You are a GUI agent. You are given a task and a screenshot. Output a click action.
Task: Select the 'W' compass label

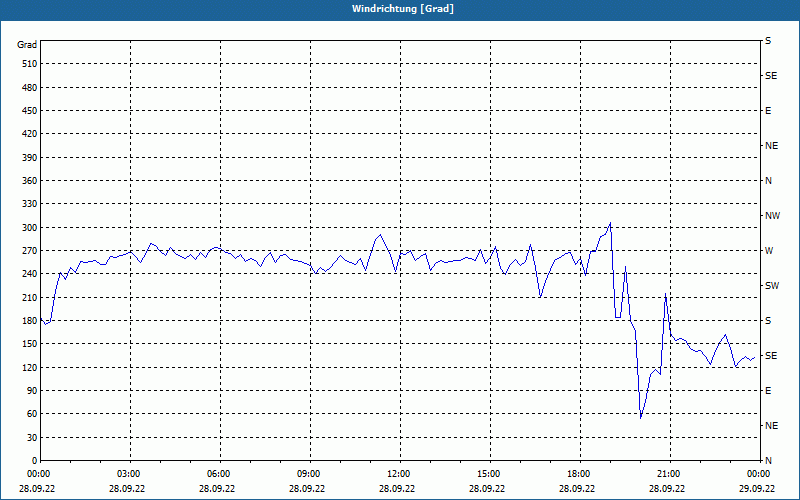pyautogui.click(x=769, y=251)
